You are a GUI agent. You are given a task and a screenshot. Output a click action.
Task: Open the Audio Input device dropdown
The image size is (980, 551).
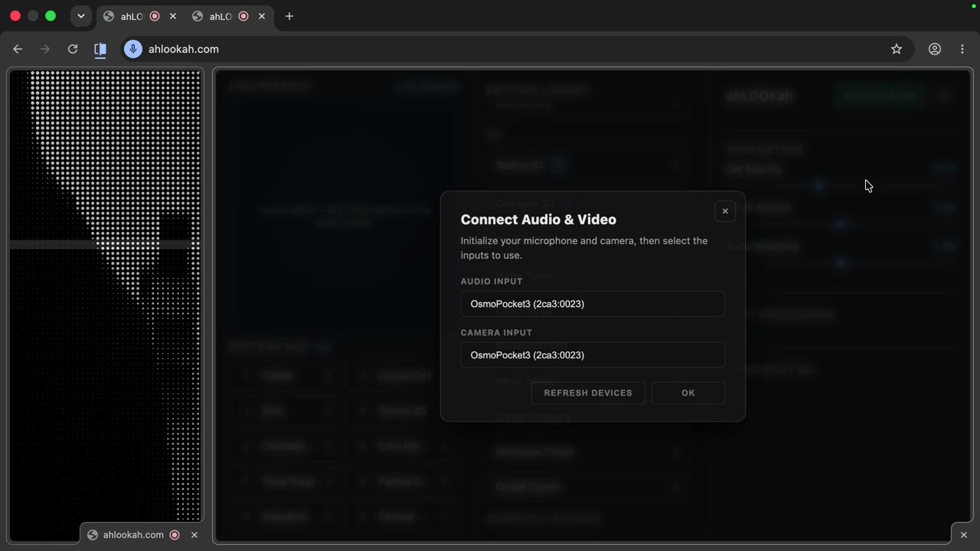pyautogui.click(x=593, y=304)
